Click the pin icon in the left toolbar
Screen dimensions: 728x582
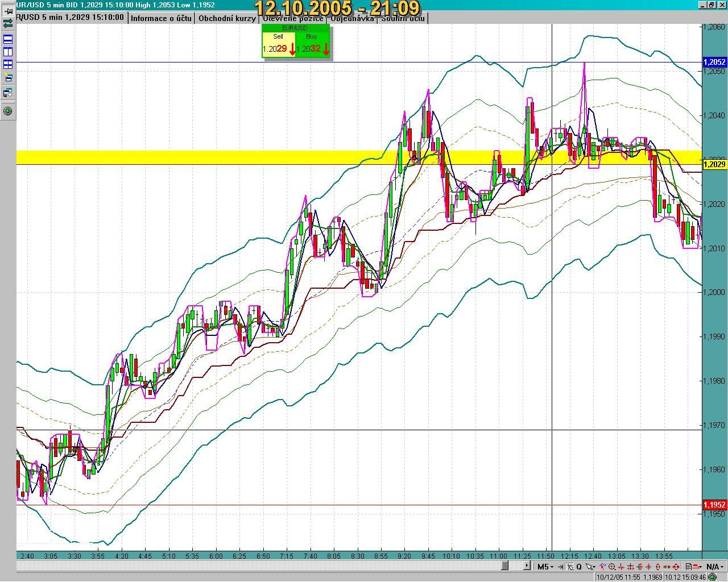coord(8,11)
